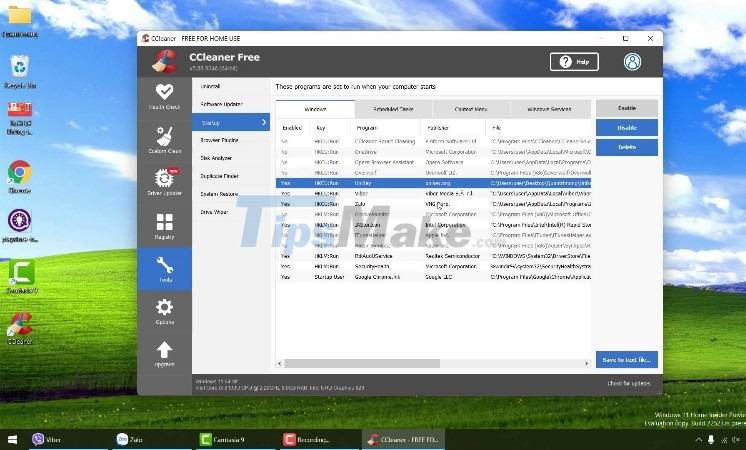Open the red toolbox desktop icon
The image size is (746, 450).
point(20,117)
